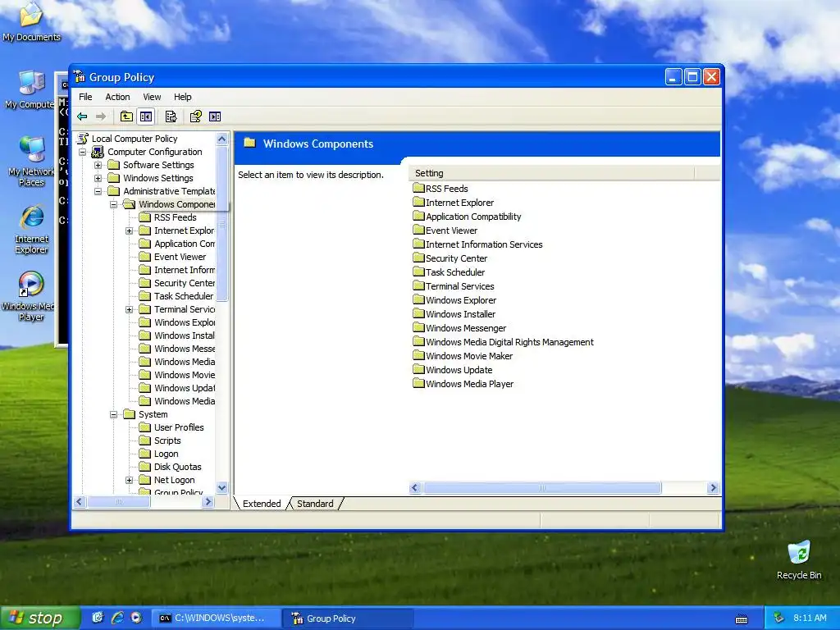Screen dimensions: 840x630
Task: Select Windows Movie Maker in the list
Action: [463, 356]
